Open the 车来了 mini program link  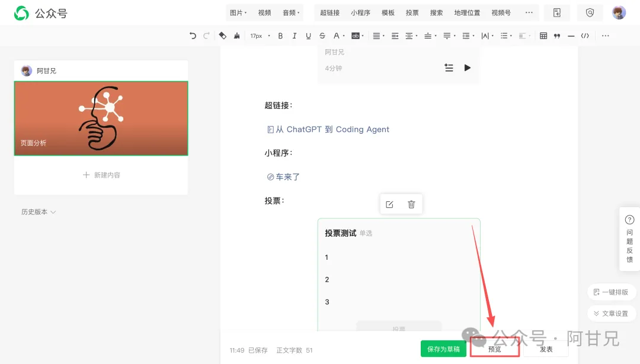click(283, 177)
